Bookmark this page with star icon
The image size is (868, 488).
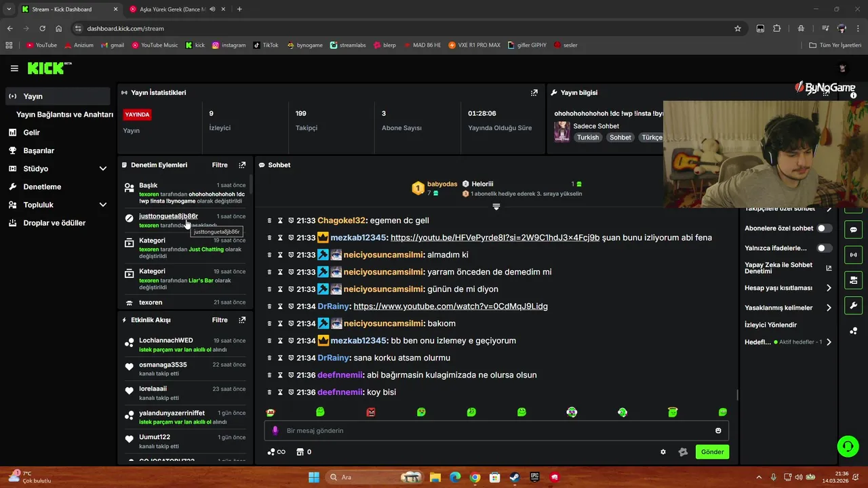pyautogui.click(x=738, y=28)
